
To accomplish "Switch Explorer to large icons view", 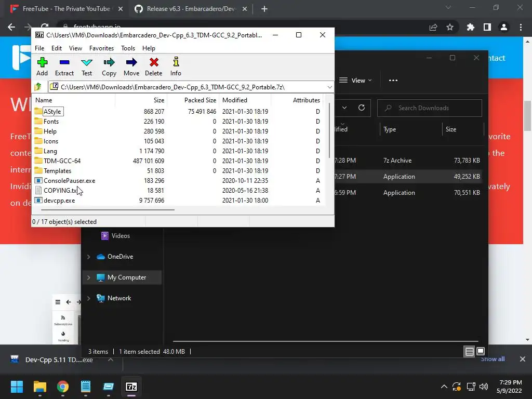I will click(x=481, y=352).
